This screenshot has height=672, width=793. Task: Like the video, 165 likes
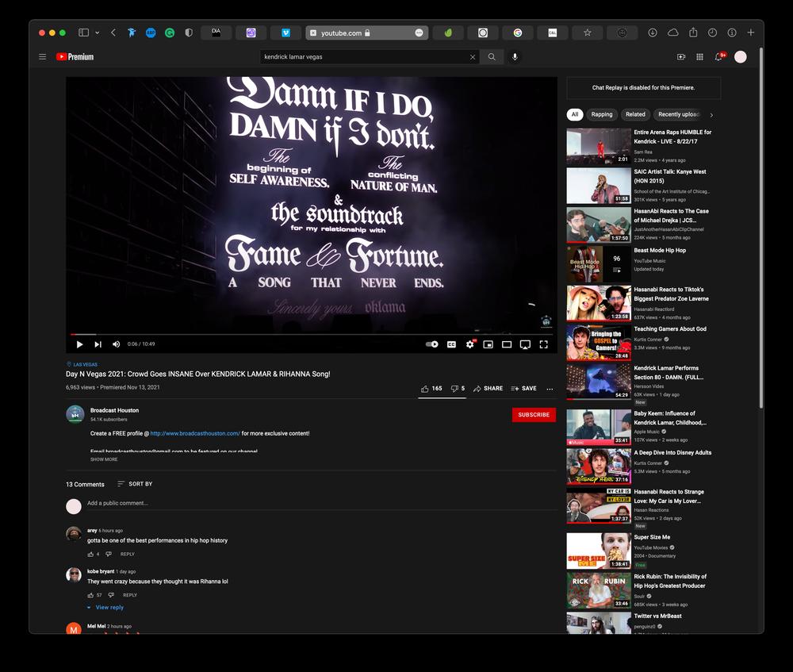tap(431, 388)
